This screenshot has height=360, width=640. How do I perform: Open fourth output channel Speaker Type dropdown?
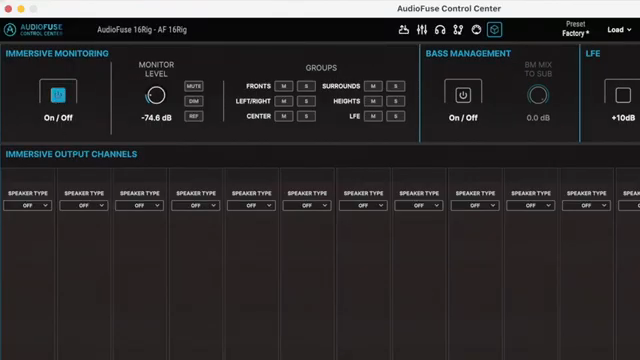point(196,206)
